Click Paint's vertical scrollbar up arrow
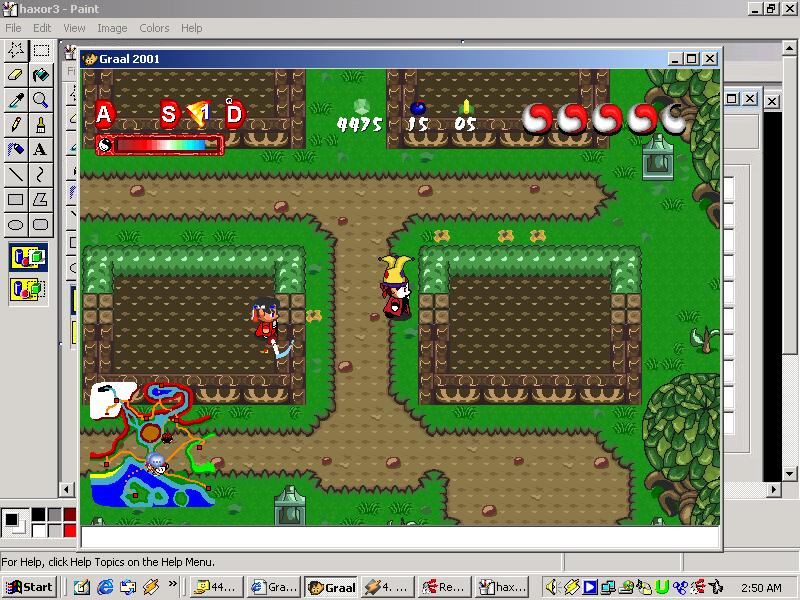This screenshot has height=600, width=800. tap(789, 47)
